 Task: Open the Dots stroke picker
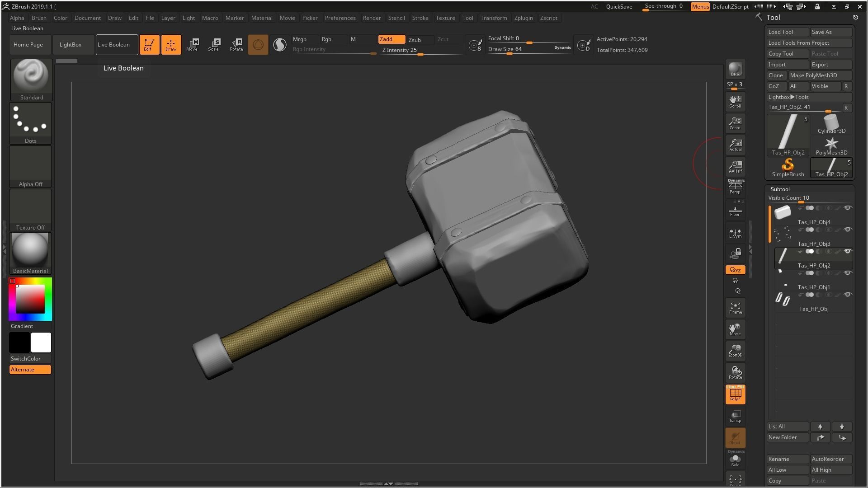(30, 123)
